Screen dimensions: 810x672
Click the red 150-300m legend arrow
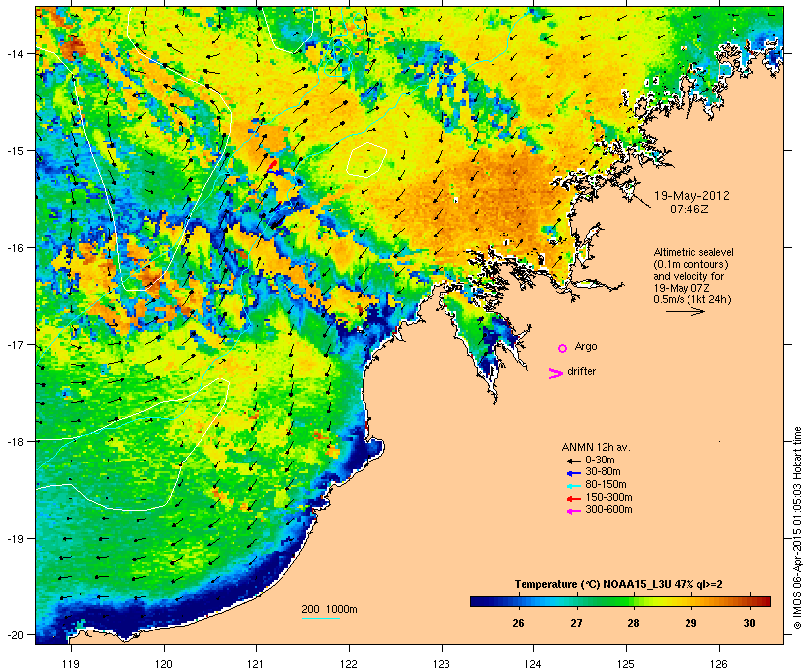574,499
